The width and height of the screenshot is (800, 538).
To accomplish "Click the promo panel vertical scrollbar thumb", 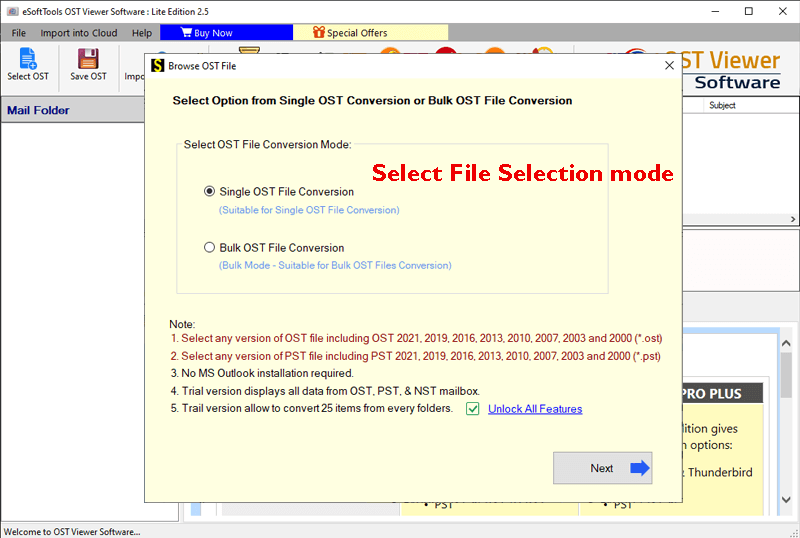I will point(786,375).
